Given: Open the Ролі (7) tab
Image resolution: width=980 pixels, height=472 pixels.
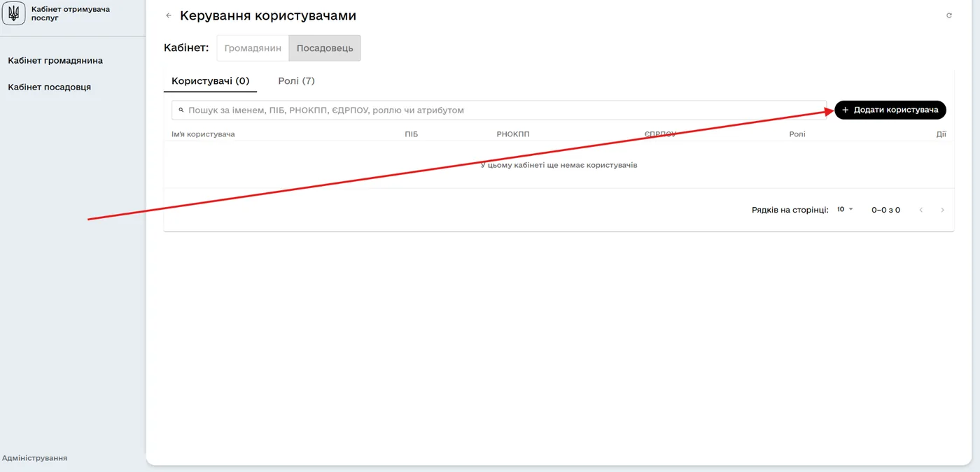Looking at the screenshot, I should [x=296, y=81].
